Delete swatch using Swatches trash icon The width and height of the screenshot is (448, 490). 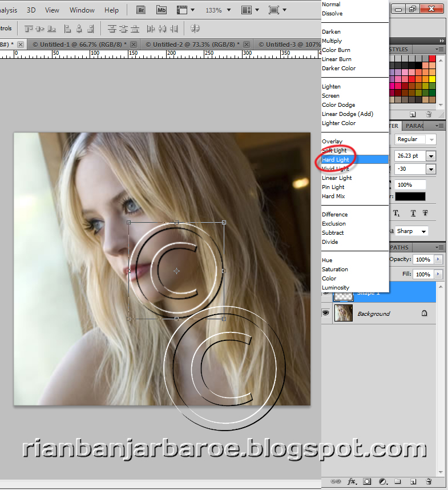click(x=429, y=114)
